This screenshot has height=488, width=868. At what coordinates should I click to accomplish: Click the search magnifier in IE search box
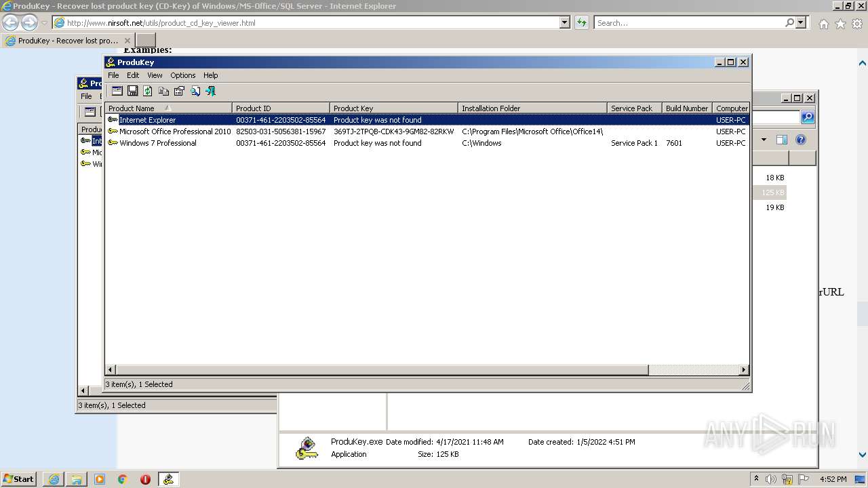pyautogui.click(x=789, y=22)
